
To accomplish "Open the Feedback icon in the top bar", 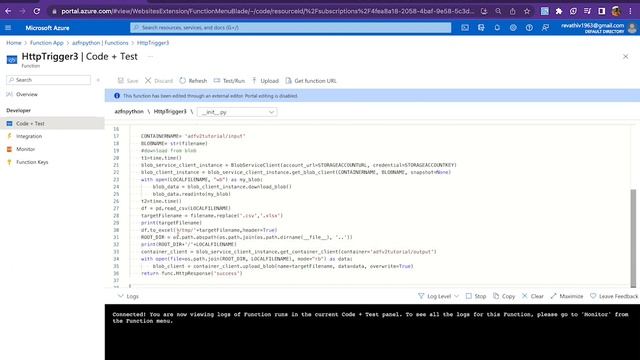I will click(545, 28).
